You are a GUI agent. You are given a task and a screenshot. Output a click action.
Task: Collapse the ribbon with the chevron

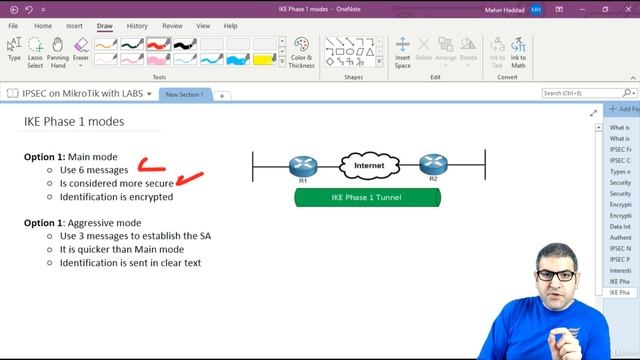point(633,78)
